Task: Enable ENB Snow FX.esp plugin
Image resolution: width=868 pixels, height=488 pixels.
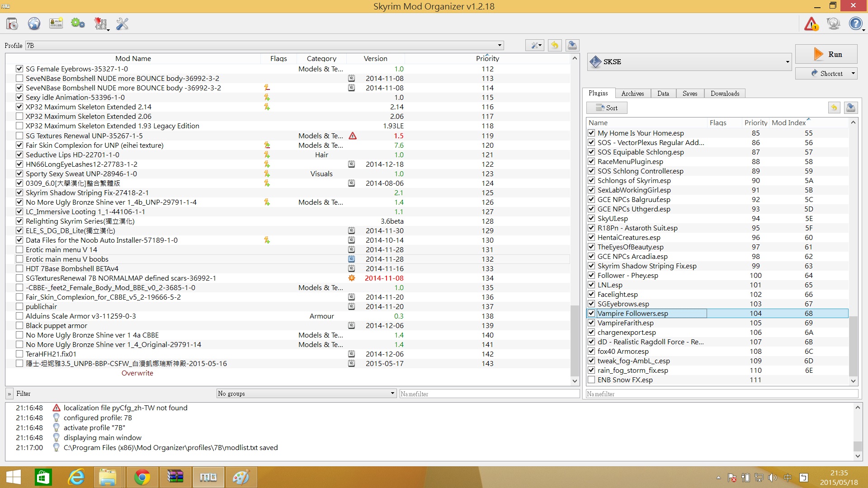Action: [x=591, y=380]
